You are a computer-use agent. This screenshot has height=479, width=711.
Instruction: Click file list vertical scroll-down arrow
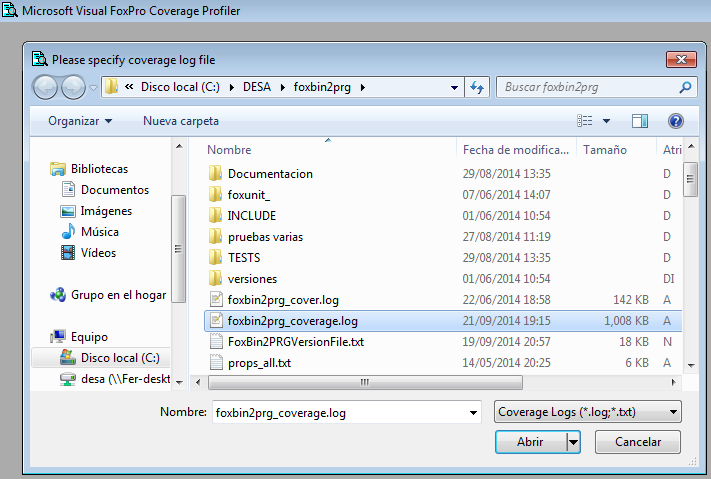(x=691, y=365)
